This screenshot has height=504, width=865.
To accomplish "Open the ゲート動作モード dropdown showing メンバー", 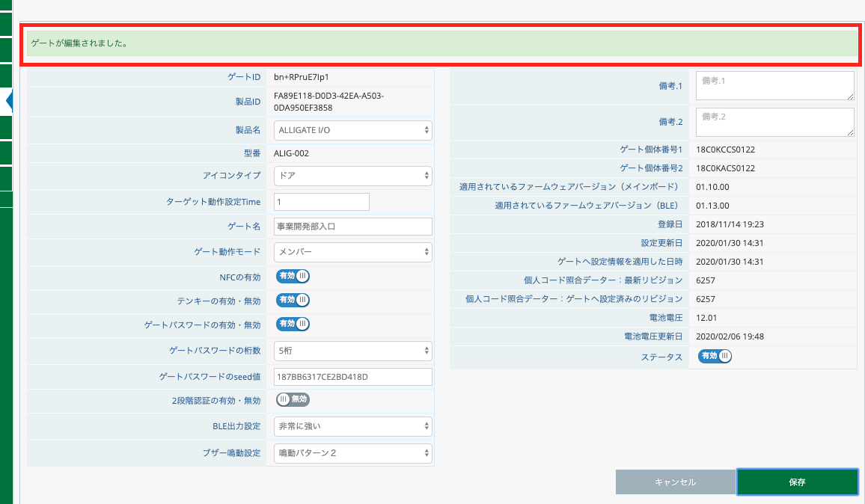I will point(353,252).
